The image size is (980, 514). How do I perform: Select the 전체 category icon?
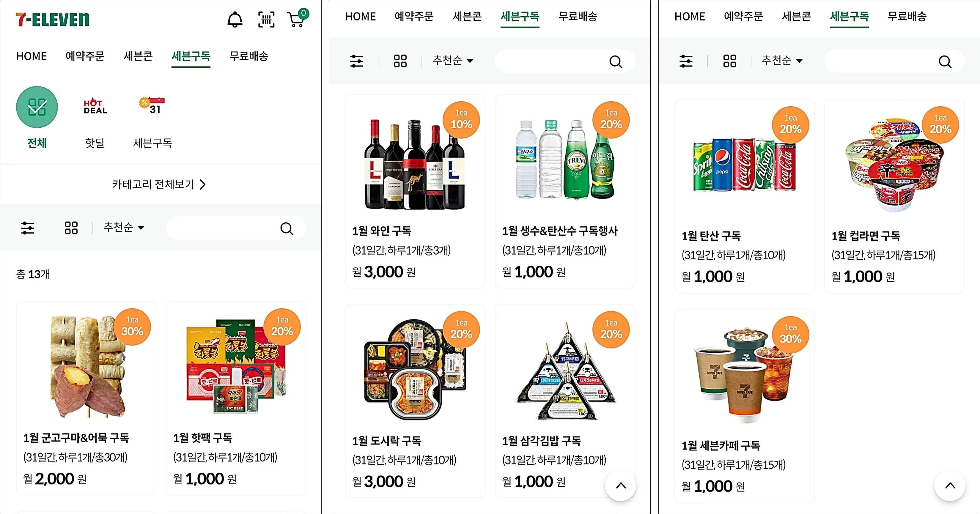pos(37,107)
